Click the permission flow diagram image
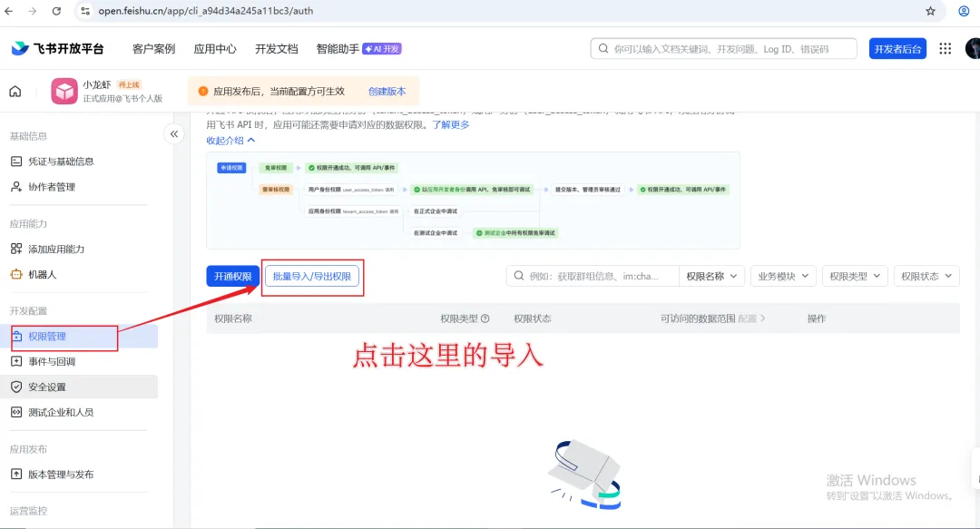The height and width of the screenshot is (529, 980). tap(473, 201)
